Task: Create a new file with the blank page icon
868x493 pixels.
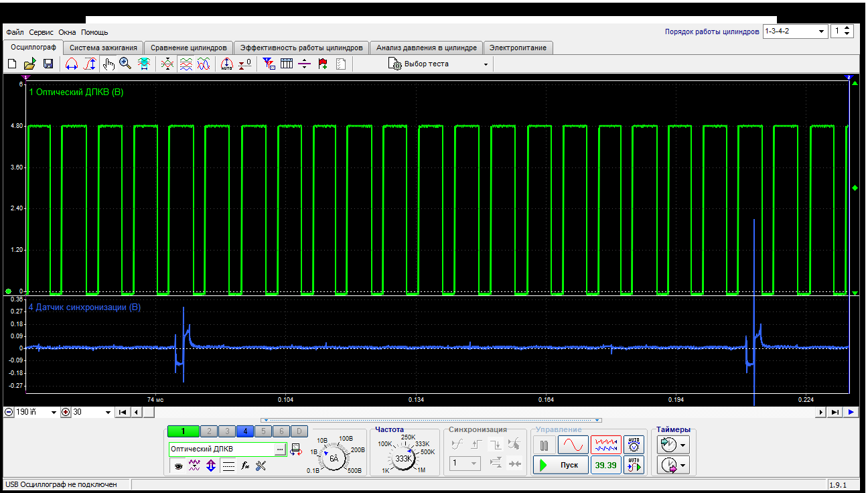Action: tap(11, 64)
